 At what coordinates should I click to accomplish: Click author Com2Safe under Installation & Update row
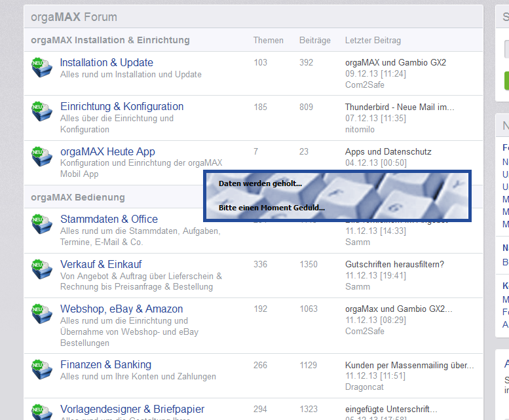click(364, 85)
